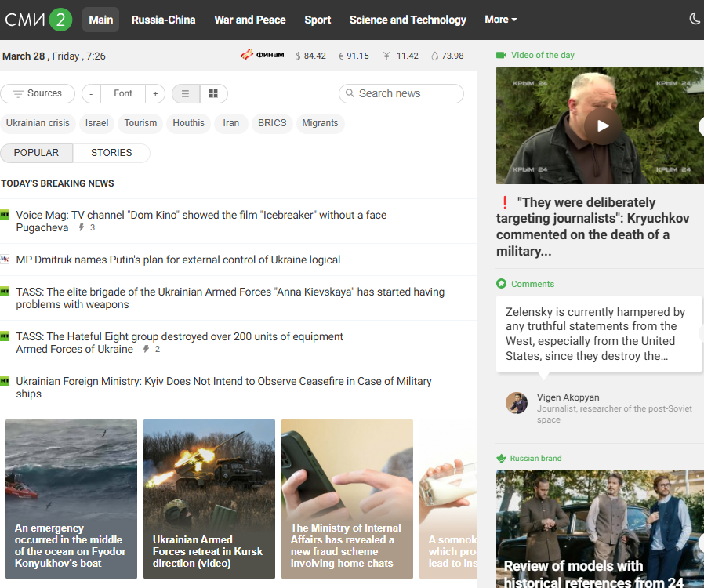Decrease font size with minus button
704x588 pixels.
coord(91,93)
